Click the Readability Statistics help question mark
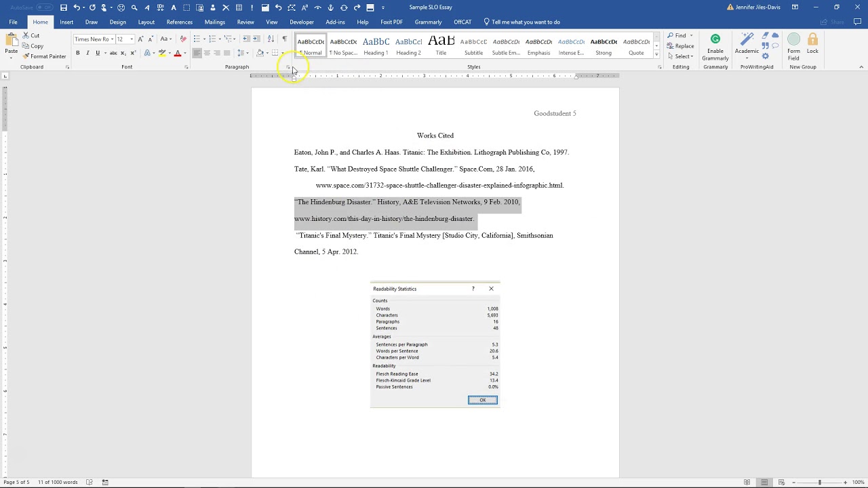This screenshot has height=488, width=868. click(x=473, y=289)
